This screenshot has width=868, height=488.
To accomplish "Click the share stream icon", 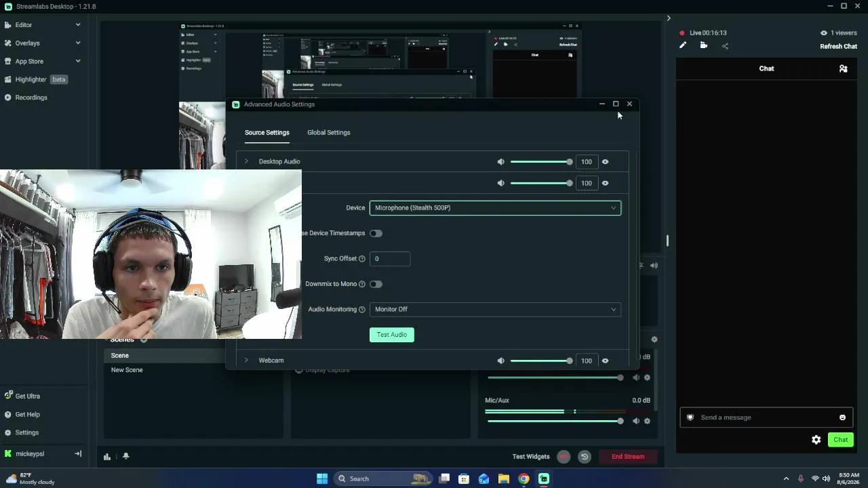I will coord(725,46).
